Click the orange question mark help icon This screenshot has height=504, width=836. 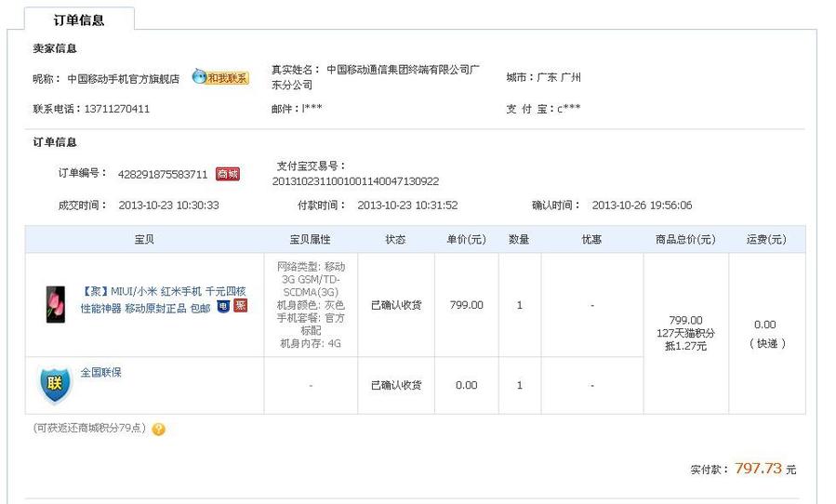click(158, 430)
